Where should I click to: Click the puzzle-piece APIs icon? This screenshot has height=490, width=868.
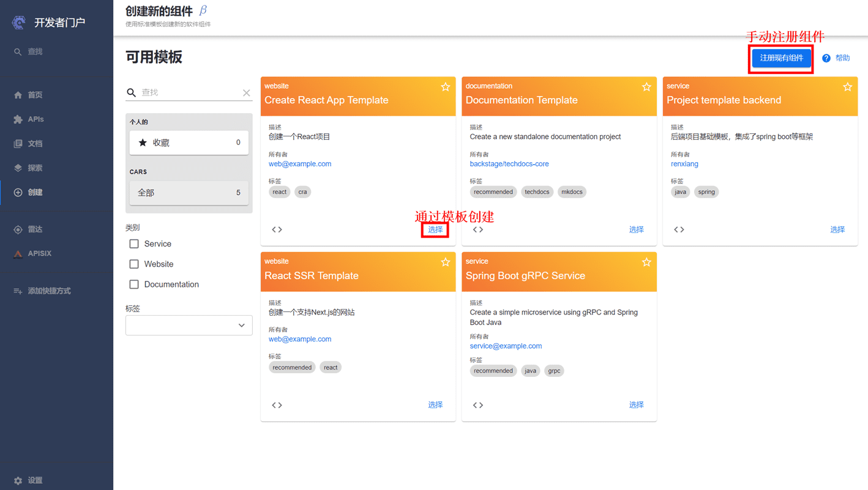[18, 119]
